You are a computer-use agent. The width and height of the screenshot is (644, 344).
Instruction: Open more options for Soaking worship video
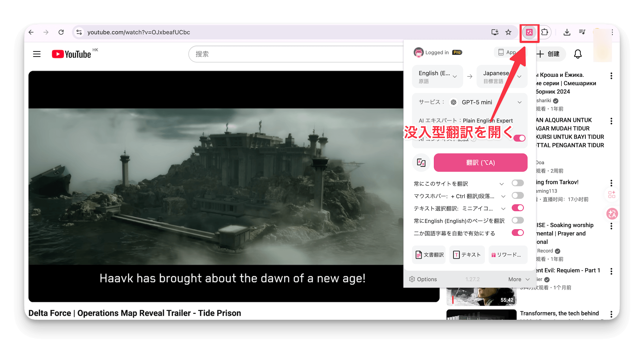(611, 226)
